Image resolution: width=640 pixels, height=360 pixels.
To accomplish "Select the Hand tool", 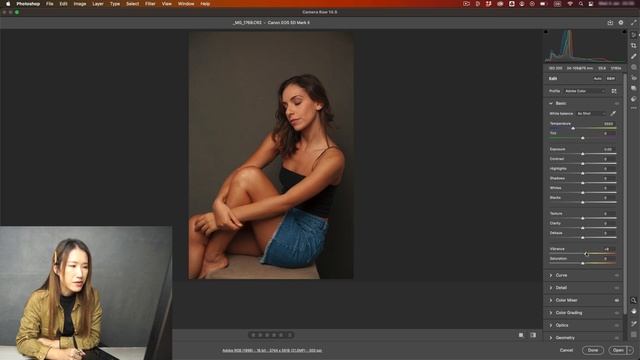I will (x=633, y=311).
